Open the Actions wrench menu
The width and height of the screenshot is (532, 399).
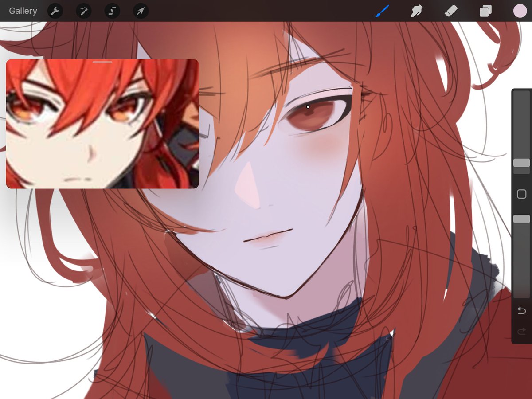pyautogui.click(x=55, y=11)
